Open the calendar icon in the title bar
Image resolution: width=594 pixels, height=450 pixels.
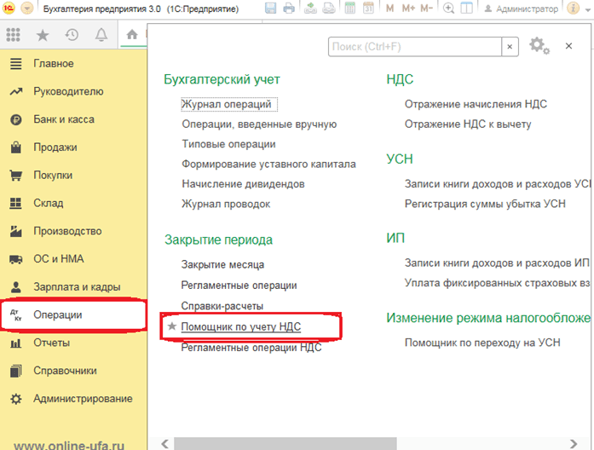[x=368, y=8]
